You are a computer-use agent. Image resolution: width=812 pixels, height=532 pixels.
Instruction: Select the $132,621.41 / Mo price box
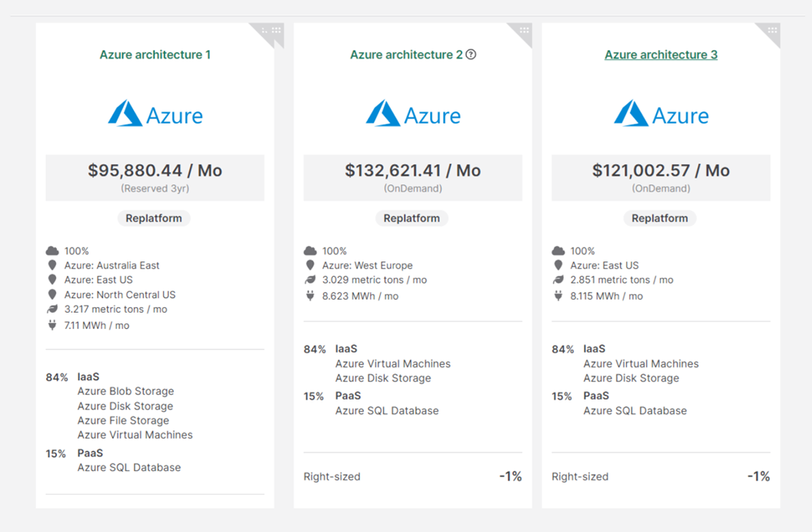[x=412, y=178]
